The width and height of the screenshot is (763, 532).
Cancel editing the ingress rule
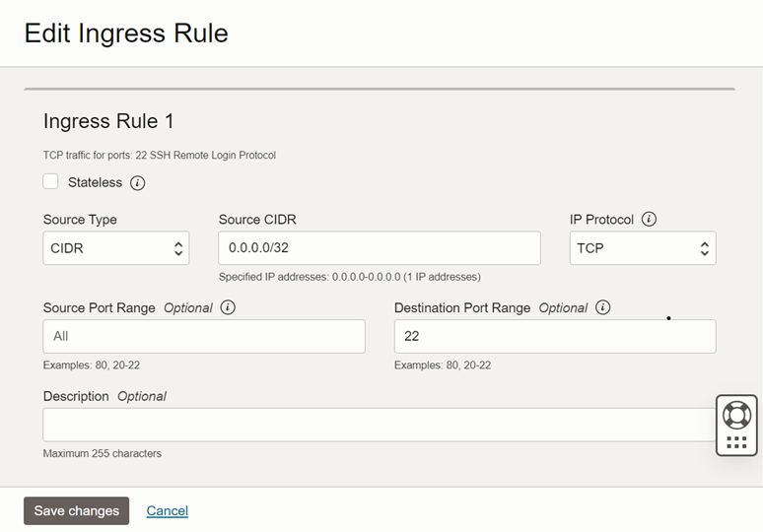[168, 510]
